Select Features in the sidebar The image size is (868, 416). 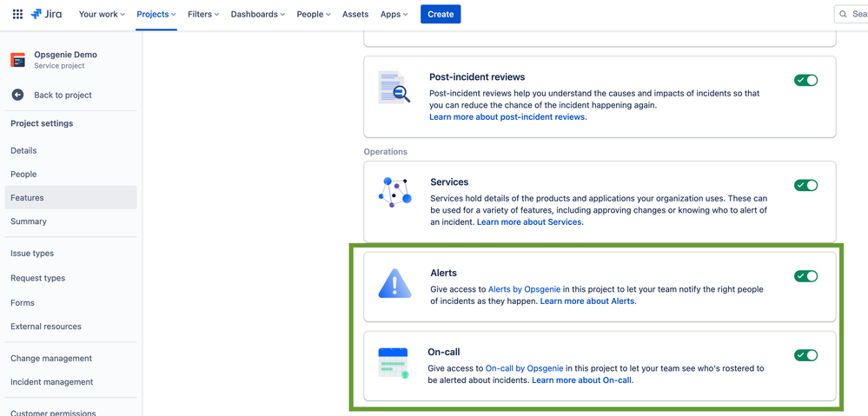(x=71, y=197)
